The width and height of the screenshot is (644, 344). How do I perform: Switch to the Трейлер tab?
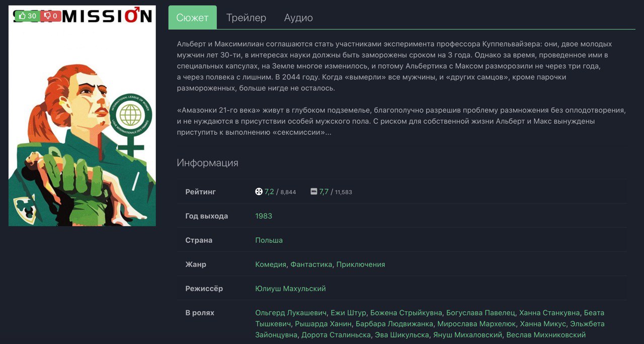[246, 18]
